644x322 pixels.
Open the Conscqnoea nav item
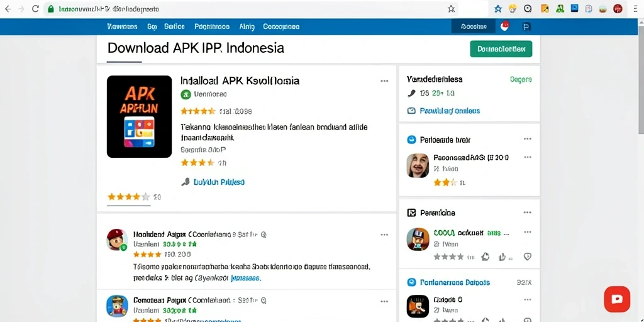tap(281, 26)
